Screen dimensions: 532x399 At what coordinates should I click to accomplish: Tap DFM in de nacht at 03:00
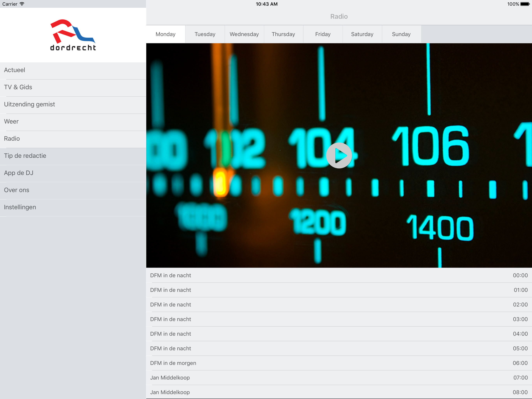(339, 319)
